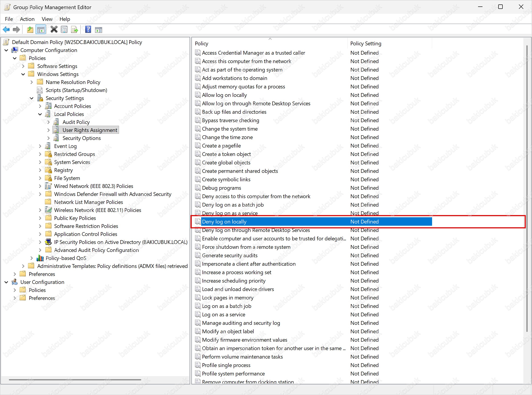The width and height of the screenshot is (532, 395).
Task: Click the Default Domain Policy root icon
Action: (6, 42)
